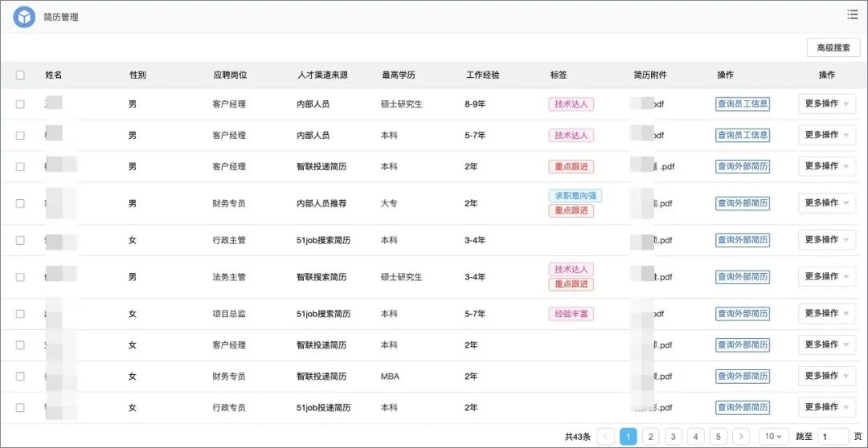Go to page 5
This screenshot has height=448, width=868.
tap(718, 437)
